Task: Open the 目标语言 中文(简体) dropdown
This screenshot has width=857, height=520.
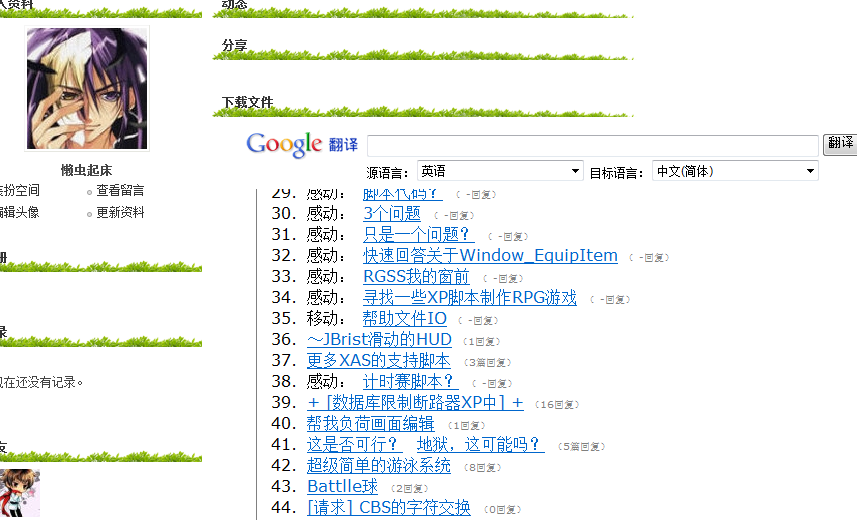Action: coord(735,171)
